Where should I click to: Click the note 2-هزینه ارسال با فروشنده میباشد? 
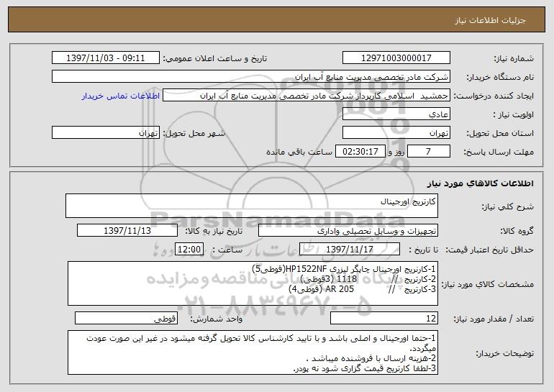tap(371, 358)
